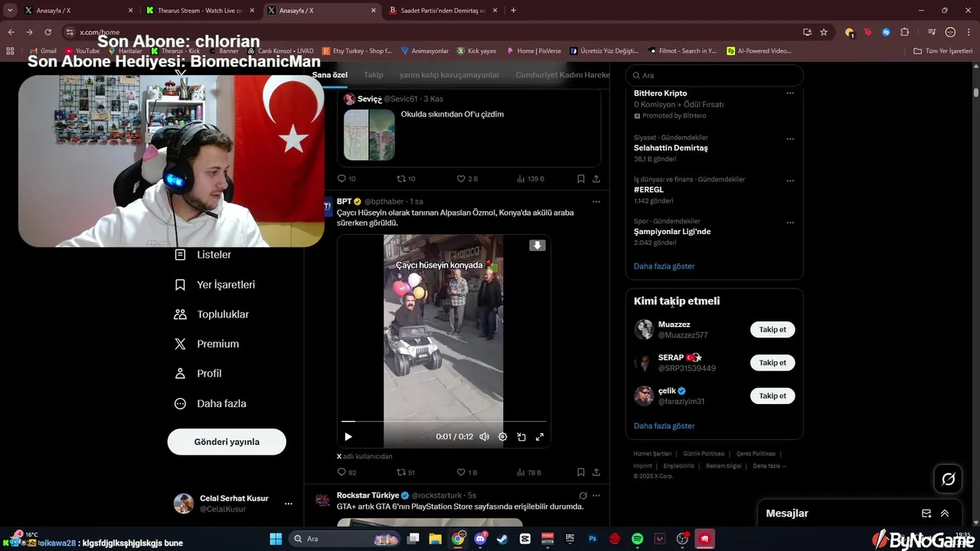
Task: Open options for Selahattin Demirtaş trend
Action: 790,139
